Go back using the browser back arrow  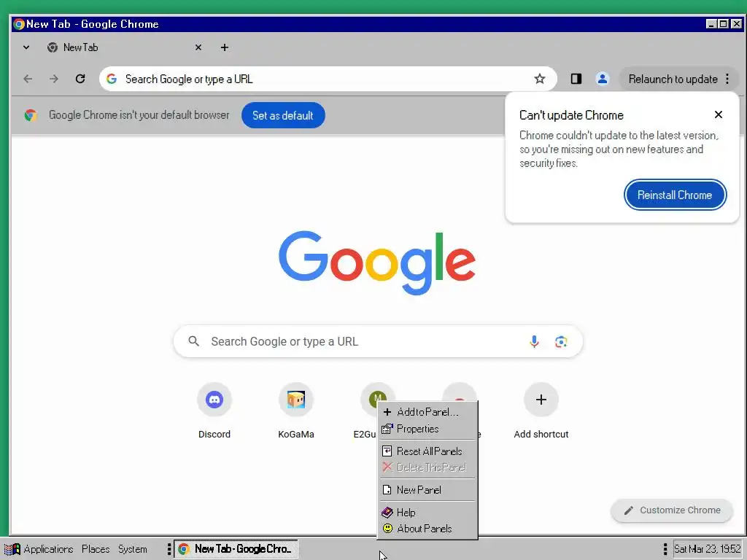pyautogui.click(x=28, y=79)
